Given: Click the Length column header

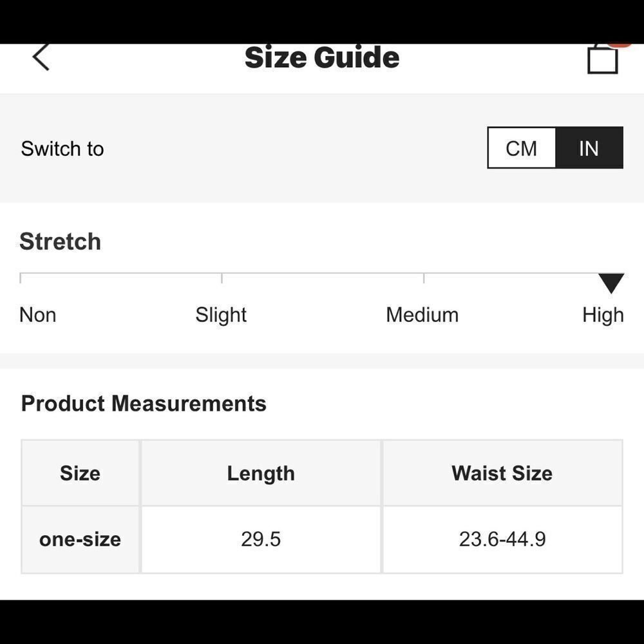Looking at the screenshot, I should tap(261, 473).
